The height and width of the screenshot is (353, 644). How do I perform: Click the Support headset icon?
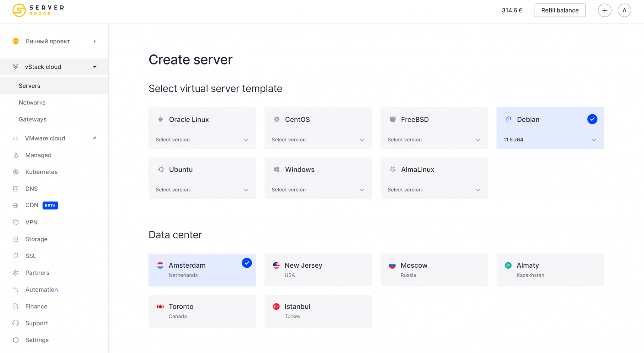pos(16,323)
